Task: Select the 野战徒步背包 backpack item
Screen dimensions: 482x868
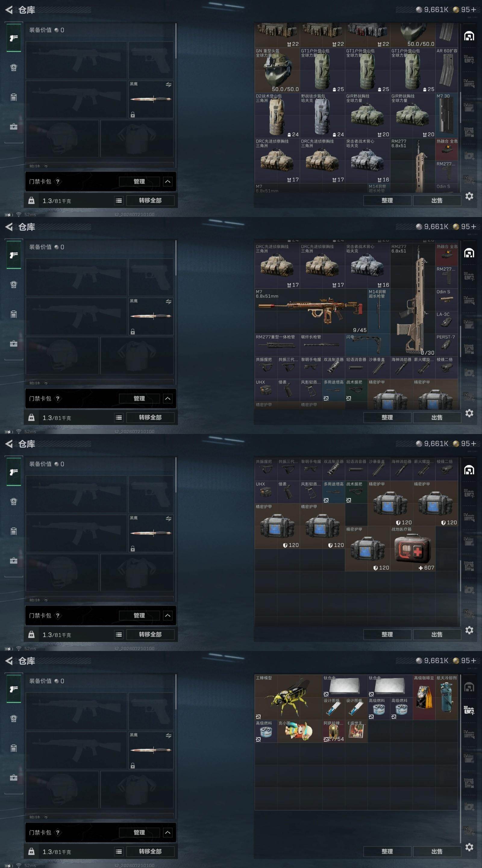Action: point(322,115)
